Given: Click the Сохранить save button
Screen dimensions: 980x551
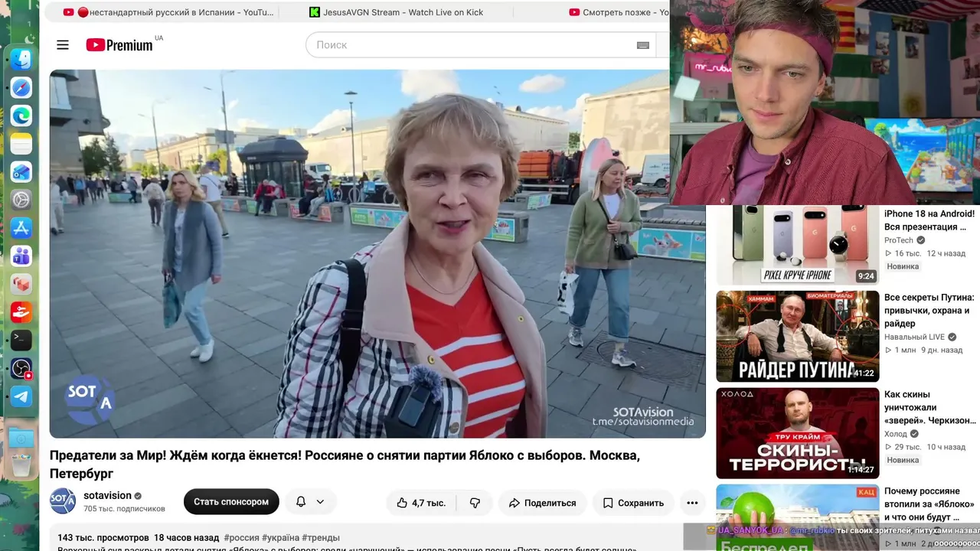Looking at the screenshot, I should click(633, 503).
